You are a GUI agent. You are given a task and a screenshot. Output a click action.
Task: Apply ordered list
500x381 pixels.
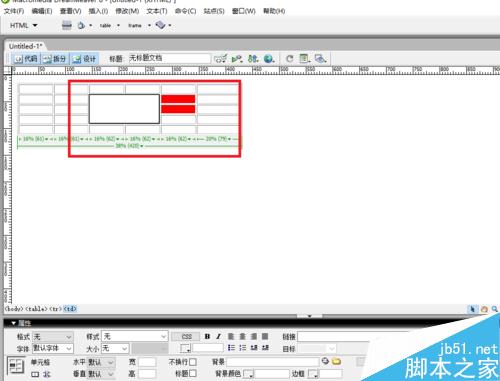pyautogui.click(x=243, y=348)
